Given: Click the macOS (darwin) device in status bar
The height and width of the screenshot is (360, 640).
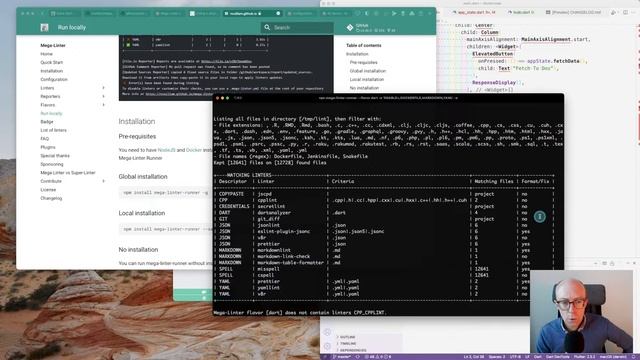Looking at the screenshot, I should [613, 357].
